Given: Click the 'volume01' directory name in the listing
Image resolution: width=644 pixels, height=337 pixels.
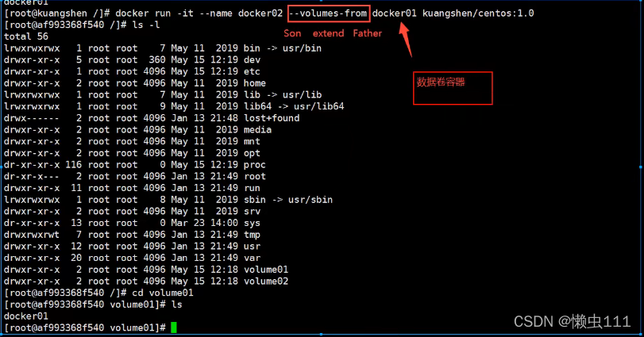Looking at the screenshot, I should [266, 270].
